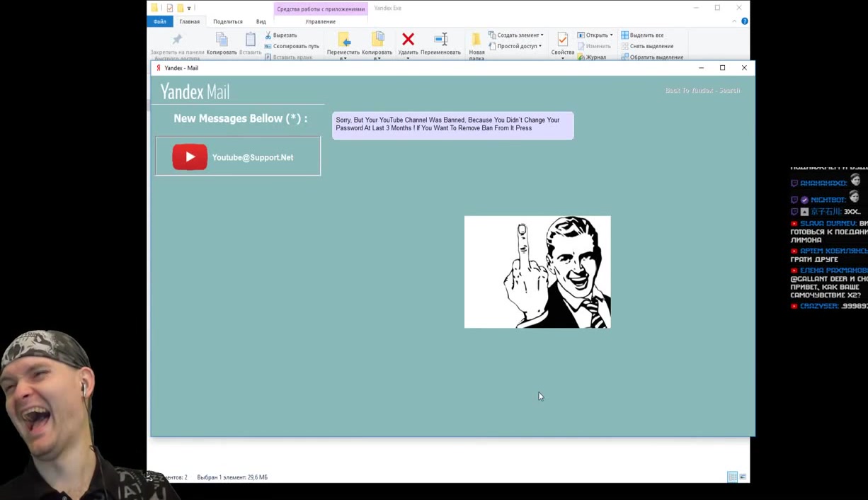The height and width of the screenshot is (500, 868).
Task: Click the middle-finger meme image
Action: pyautogui.click(x=537, y=272)
